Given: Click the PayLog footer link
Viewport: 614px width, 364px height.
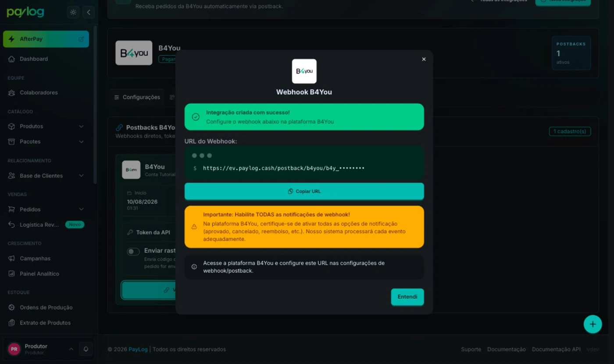Looking at the screenshot, I should [x=138, y=350].
